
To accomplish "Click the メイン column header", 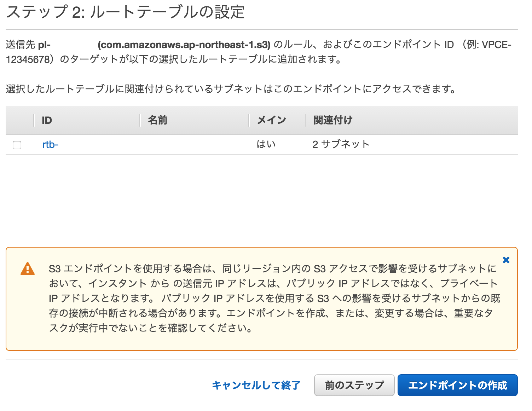I will tap(271, 120).
